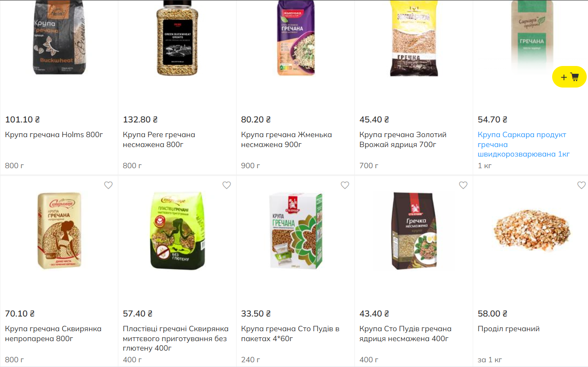
Task: Favorite the Сквирянка непропарена 800г product
Action: [108, 185]
